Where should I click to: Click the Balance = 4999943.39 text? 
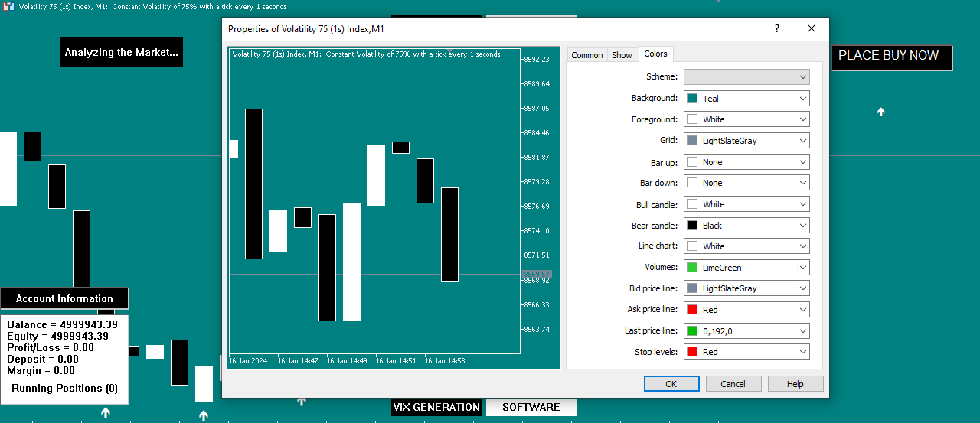(62, 324)
